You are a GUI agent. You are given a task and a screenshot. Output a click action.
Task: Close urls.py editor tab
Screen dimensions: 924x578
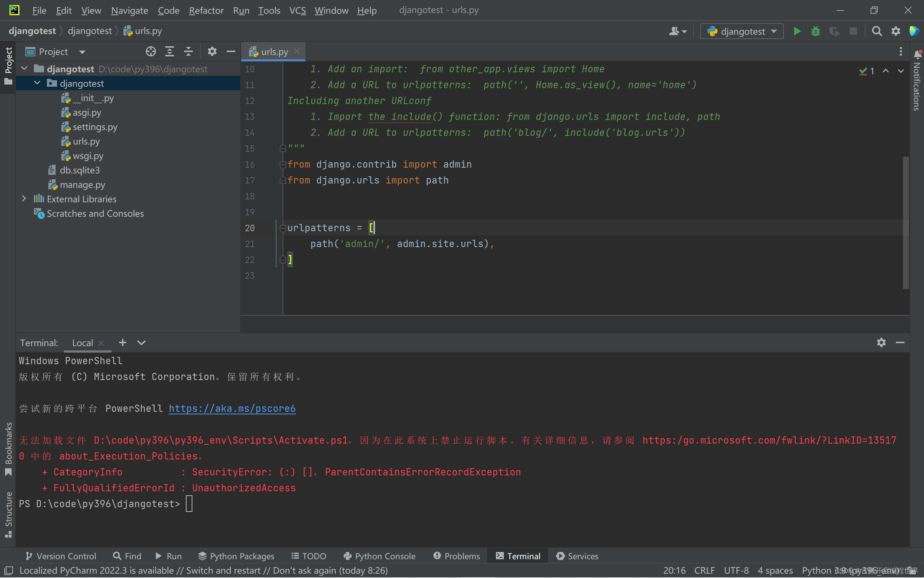coord(297,52)
